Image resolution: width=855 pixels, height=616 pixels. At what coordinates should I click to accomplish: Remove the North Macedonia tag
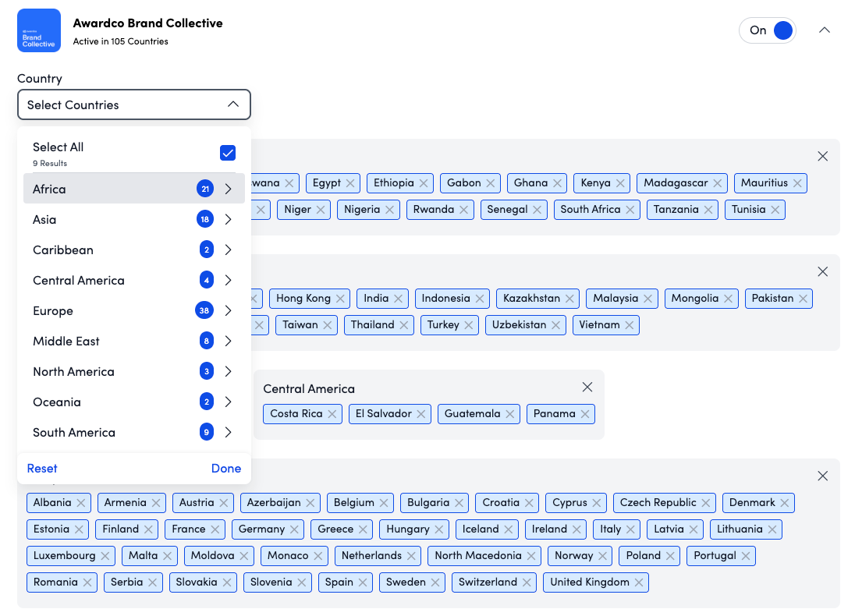coord(531,556)
